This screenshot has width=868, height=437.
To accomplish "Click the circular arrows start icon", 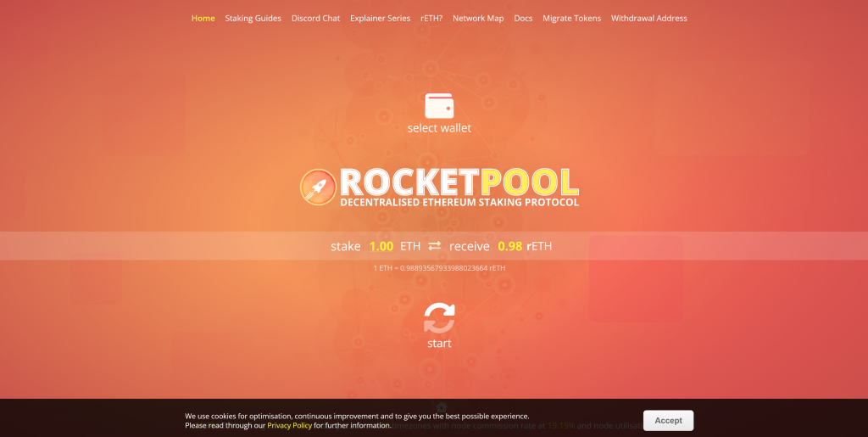I will click(440, 317).
